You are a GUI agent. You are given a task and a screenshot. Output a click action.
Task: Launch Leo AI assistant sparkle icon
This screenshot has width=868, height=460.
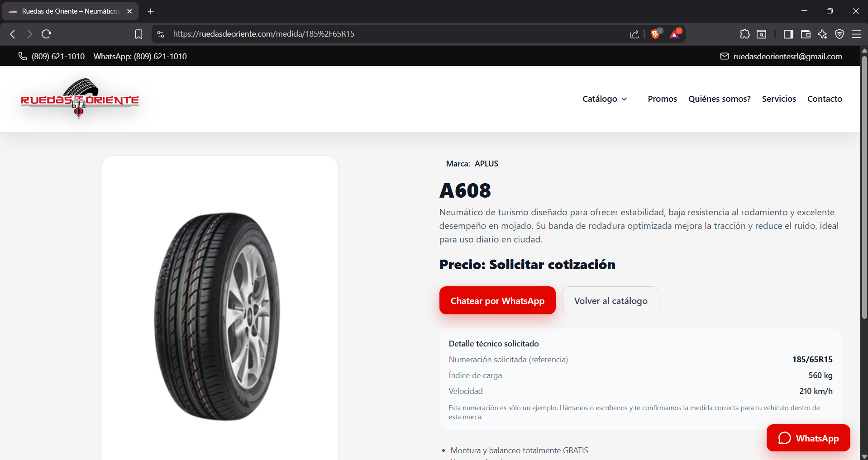(822, 34)
